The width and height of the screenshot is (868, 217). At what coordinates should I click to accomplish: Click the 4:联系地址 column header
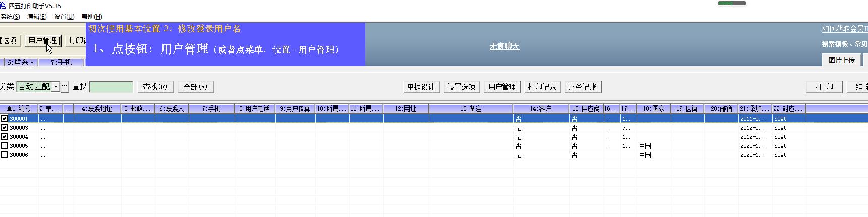tap(97, 108)
